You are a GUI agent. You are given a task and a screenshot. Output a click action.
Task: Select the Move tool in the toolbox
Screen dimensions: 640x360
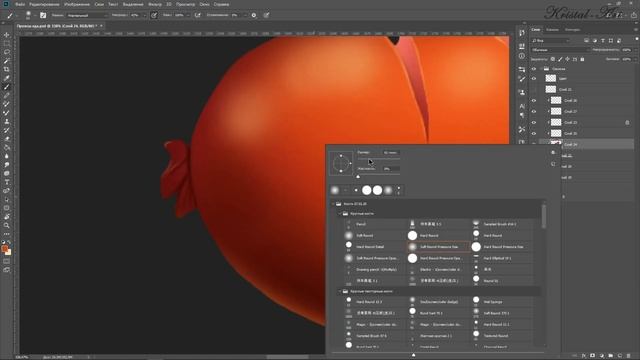pyautogui.click(x=7, y=35)
